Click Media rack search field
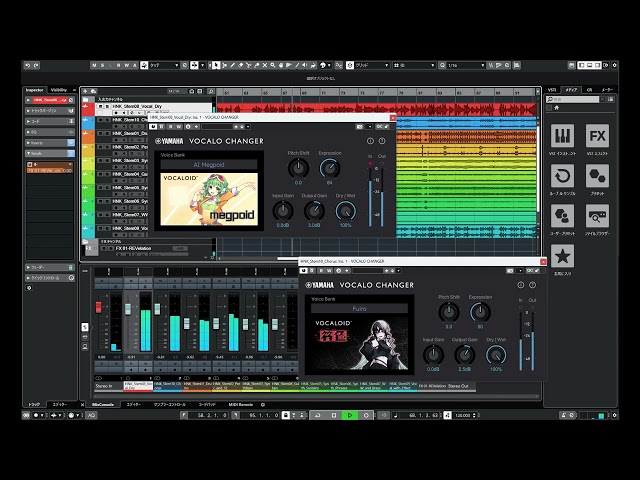The height and width of the screenshot is (480, 640). tap(573, 100)
